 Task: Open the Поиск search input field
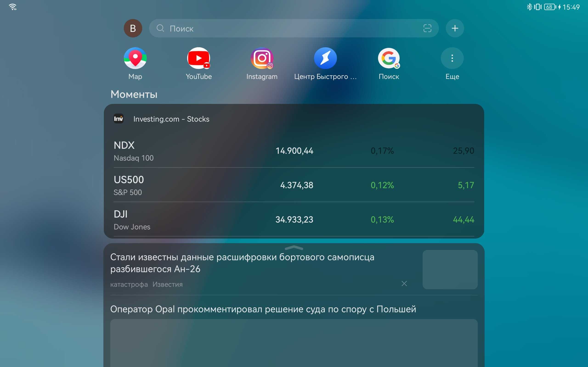tap(294, 28)
